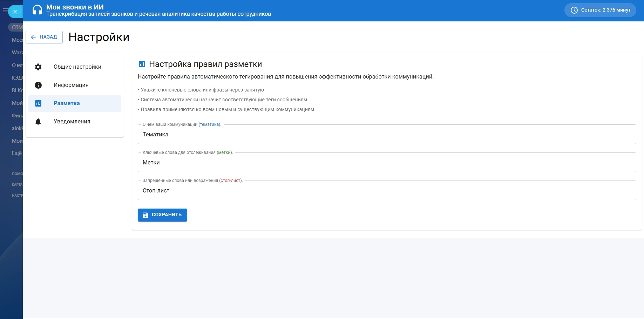644x319 pixels.
Task: Click the clock icon beside remaining minutes
Action: pos(574,10)
